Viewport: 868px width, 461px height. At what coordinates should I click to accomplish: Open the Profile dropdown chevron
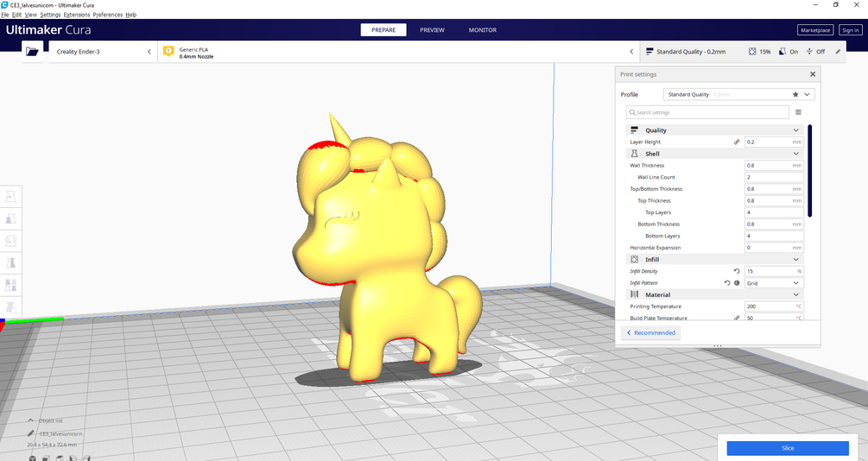coord(807,94)
